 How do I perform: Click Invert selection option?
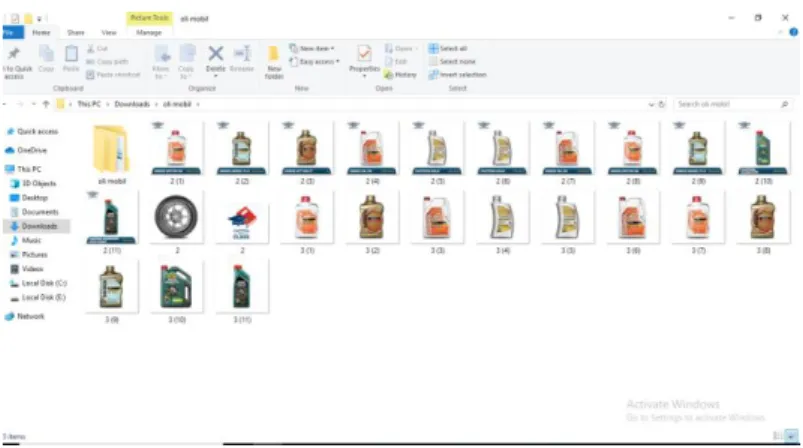[457, 75]
